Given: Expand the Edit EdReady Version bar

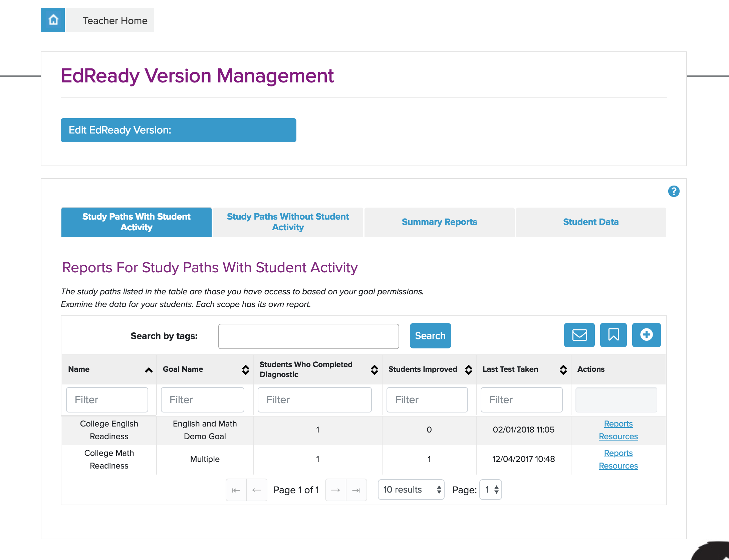Looking at the screenshot, I should tap(179, 130).
